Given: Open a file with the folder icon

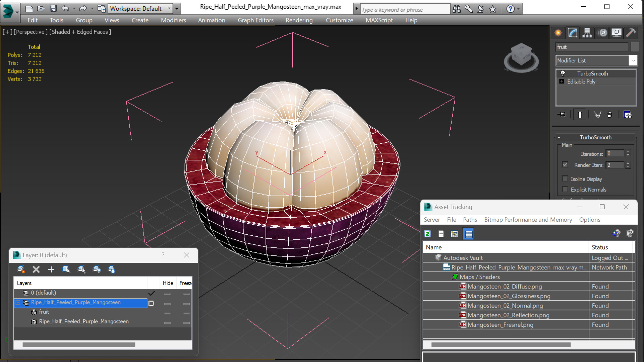Looking at the screenshot, I should [x=41, y=8].
